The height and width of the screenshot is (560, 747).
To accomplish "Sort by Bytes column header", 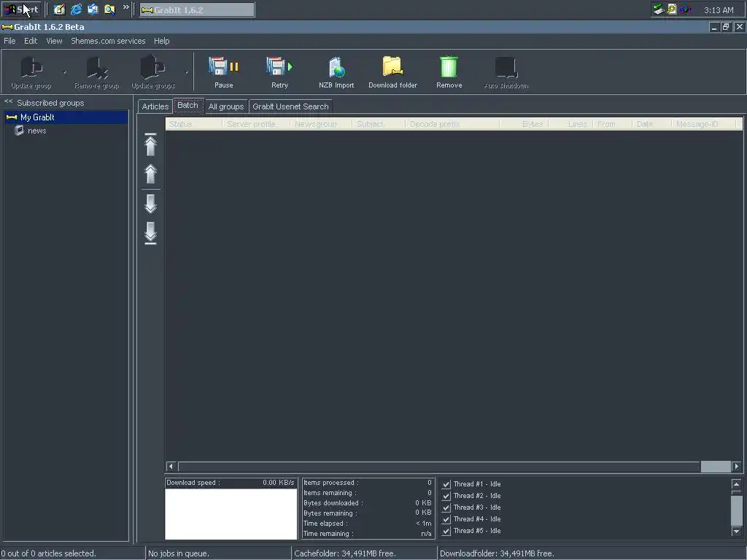I will pyautogui.click(x=524, y=124).
